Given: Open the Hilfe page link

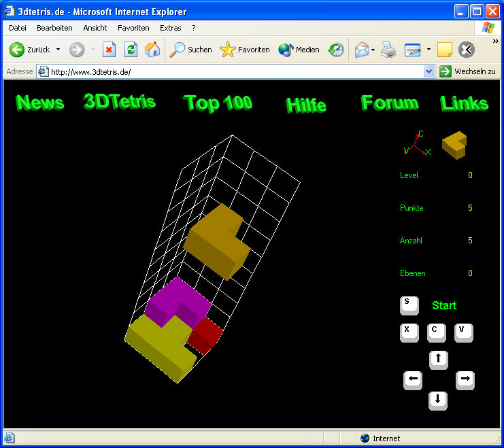Looking at the screenshot, I should point(306,105).
